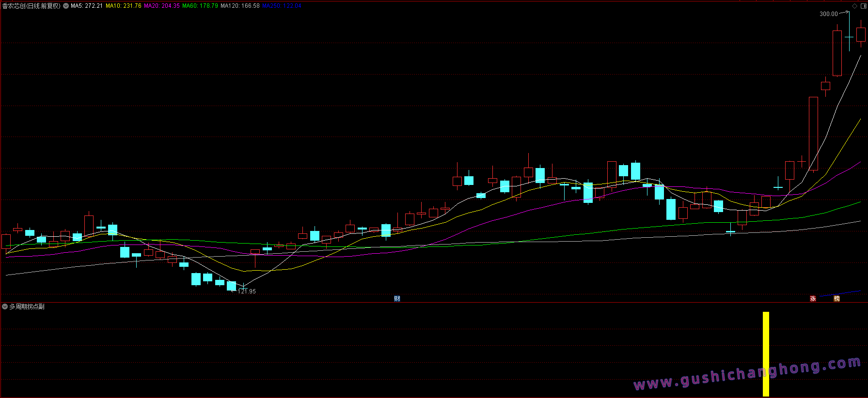
Task: Select the MA120: 166.58 indicator label
Action: click(240, 6)
